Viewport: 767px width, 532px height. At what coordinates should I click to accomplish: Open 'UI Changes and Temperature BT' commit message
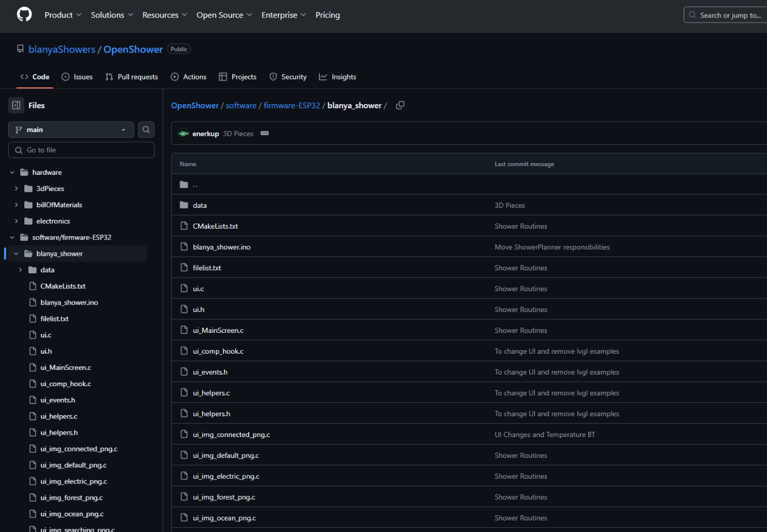coord(545,435)
